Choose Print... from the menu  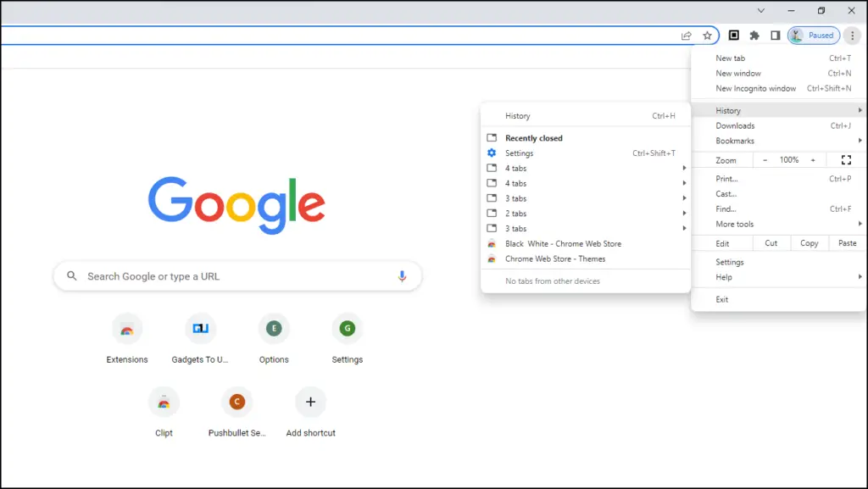pyautogui.click(x=779, y=179)
